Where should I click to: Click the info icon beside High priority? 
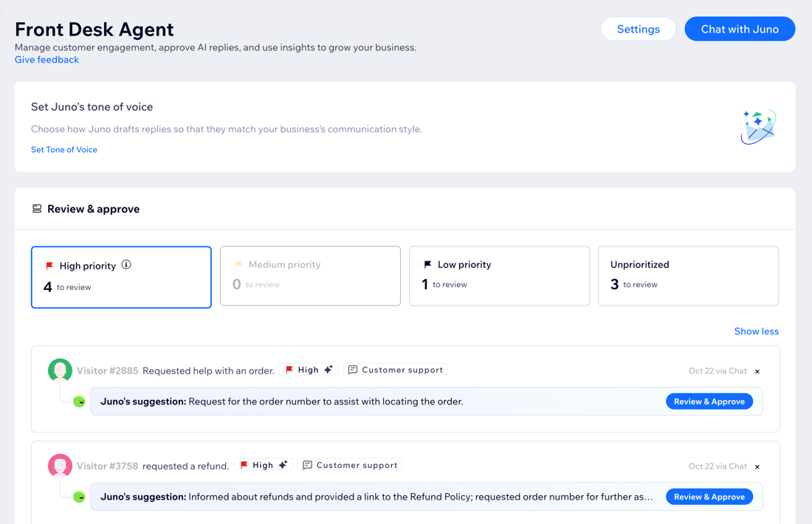point(125,265)
